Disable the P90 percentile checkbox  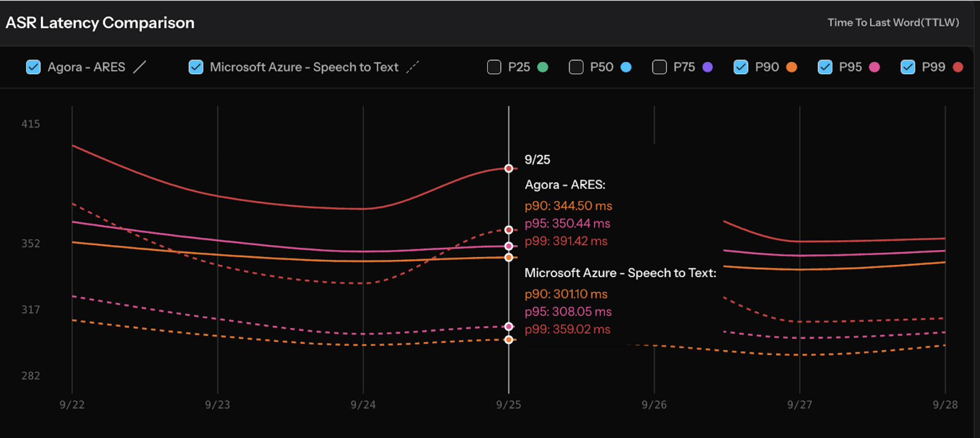tap(741, 67)
